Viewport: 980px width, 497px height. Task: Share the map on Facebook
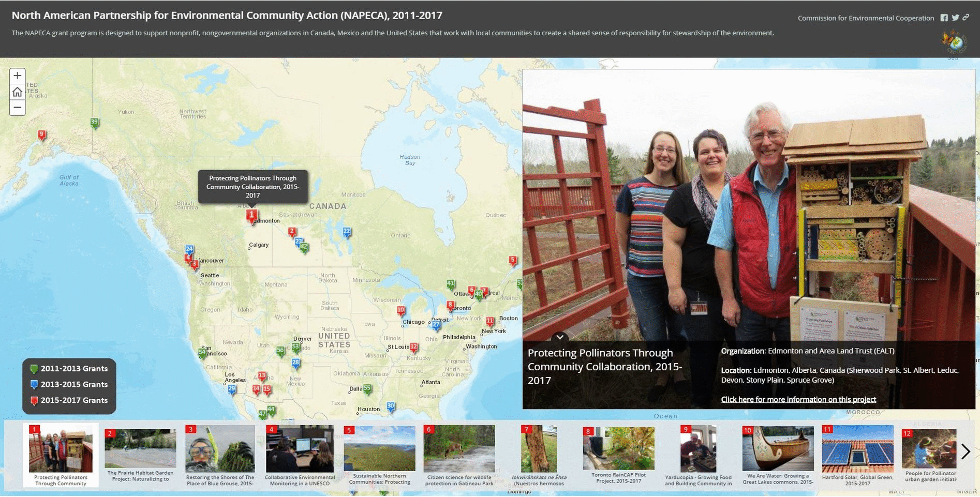click(944, 18)
